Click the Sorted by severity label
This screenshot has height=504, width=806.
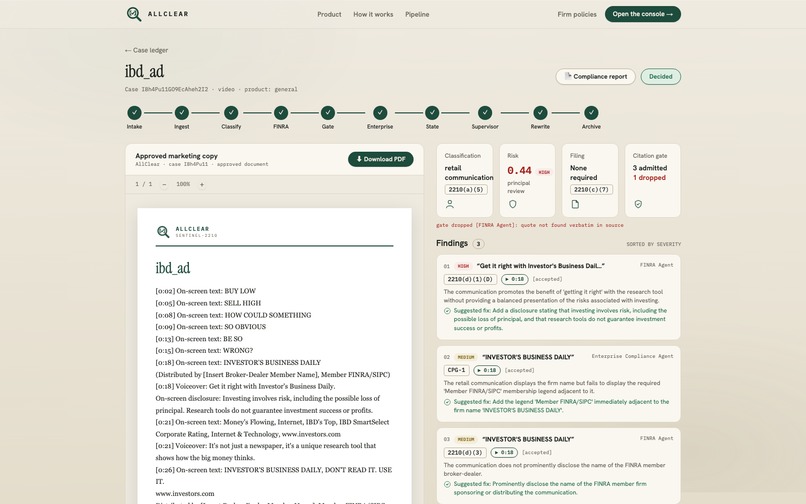(653, 244)
